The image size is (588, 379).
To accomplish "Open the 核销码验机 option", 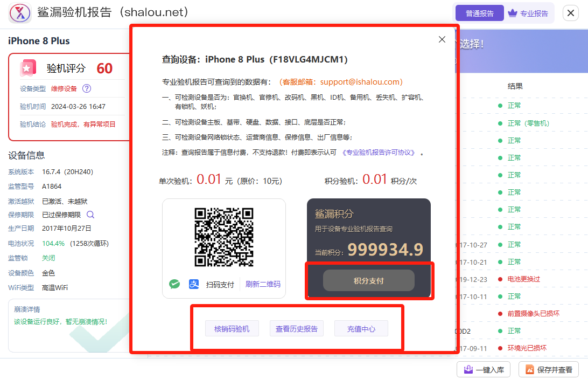I will point(232,329).
